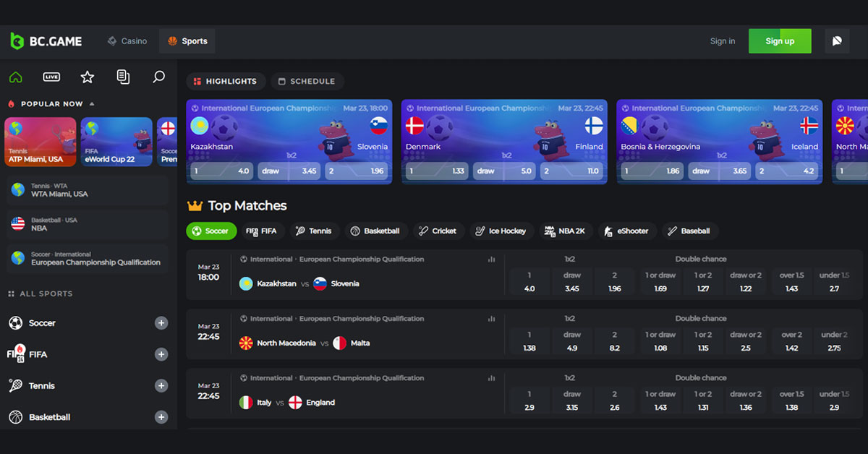Open the eWorld Cup 22 tile
Screen dimensions: 868x454
[x=116, y=142]
